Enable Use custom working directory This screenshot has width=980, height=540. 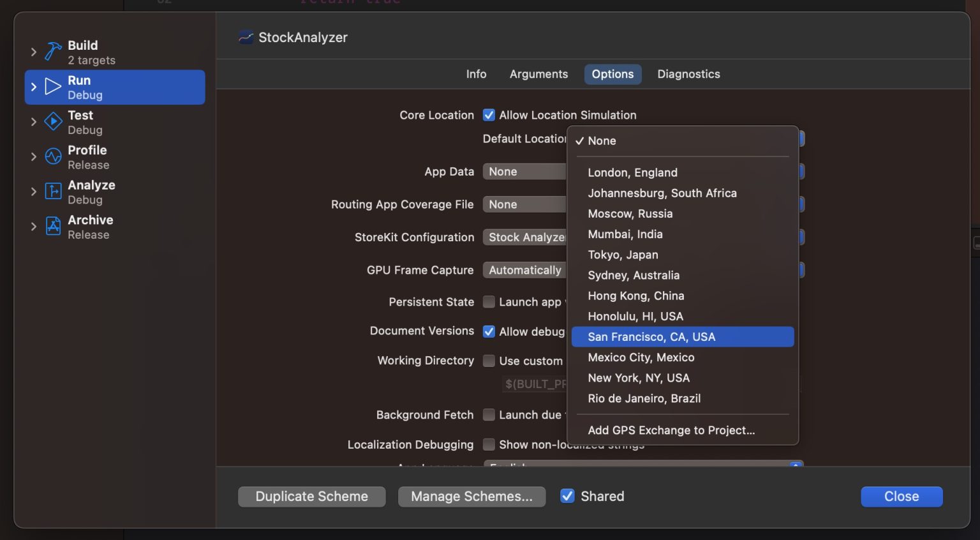click(489, 361)
